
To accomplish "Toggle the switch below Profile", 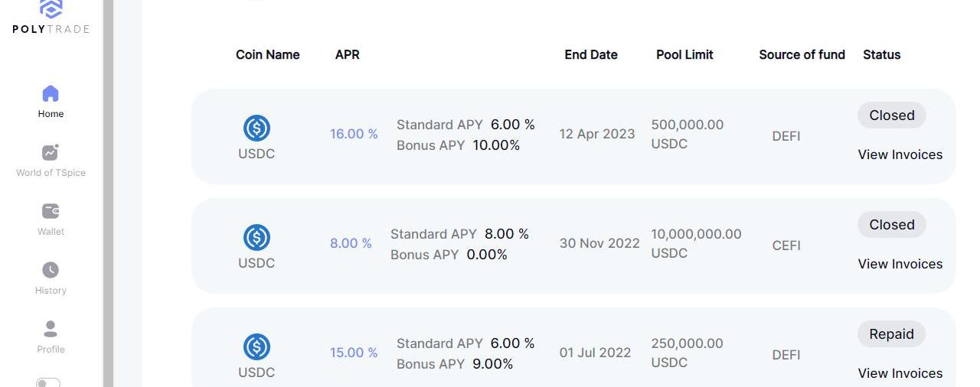I will tap(47, 382).
